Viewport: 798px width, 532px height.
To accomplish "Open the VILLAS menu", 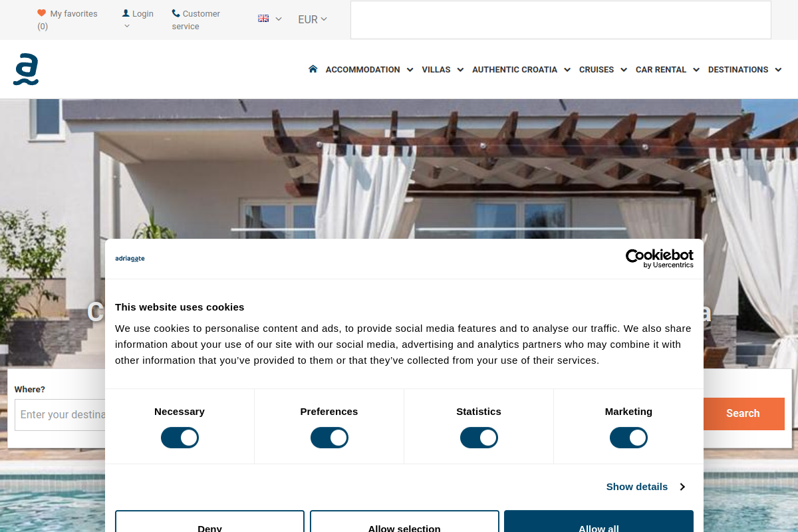I will click(x=436, y=70).
